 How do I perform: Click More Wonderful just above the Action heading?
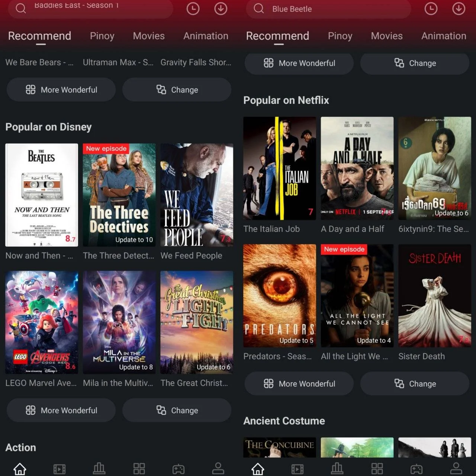pyautogui.click(x=61, y=410)
